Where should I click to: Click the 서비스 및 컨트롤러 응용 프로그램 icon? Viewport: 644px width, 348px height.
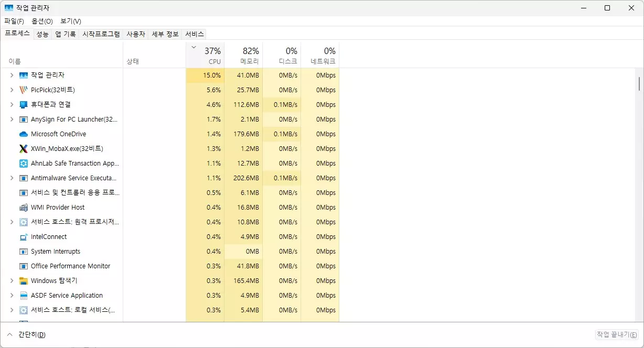[23, 193]
